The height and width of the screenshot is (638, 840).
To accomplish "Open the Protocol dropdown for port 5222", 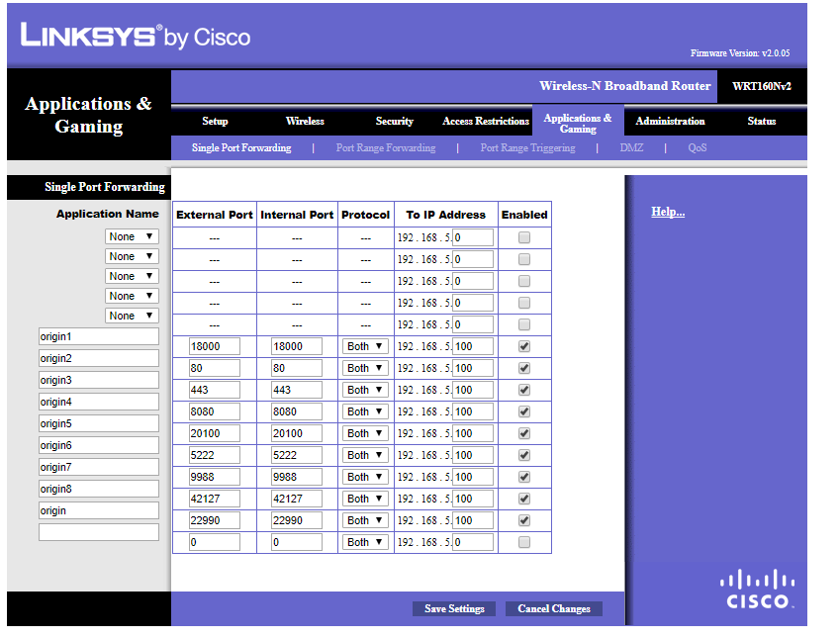I will pyautogui.click(x=365, y=455).
